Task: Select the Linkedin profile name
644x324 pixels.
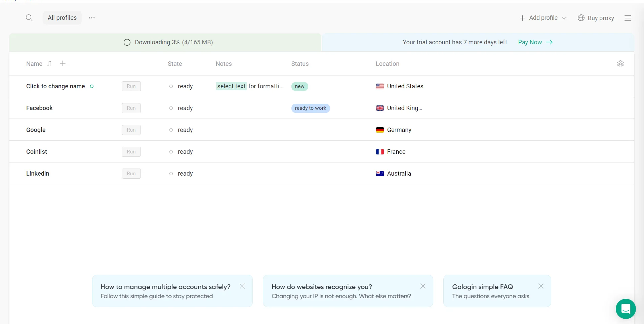Action: point(38,174)
